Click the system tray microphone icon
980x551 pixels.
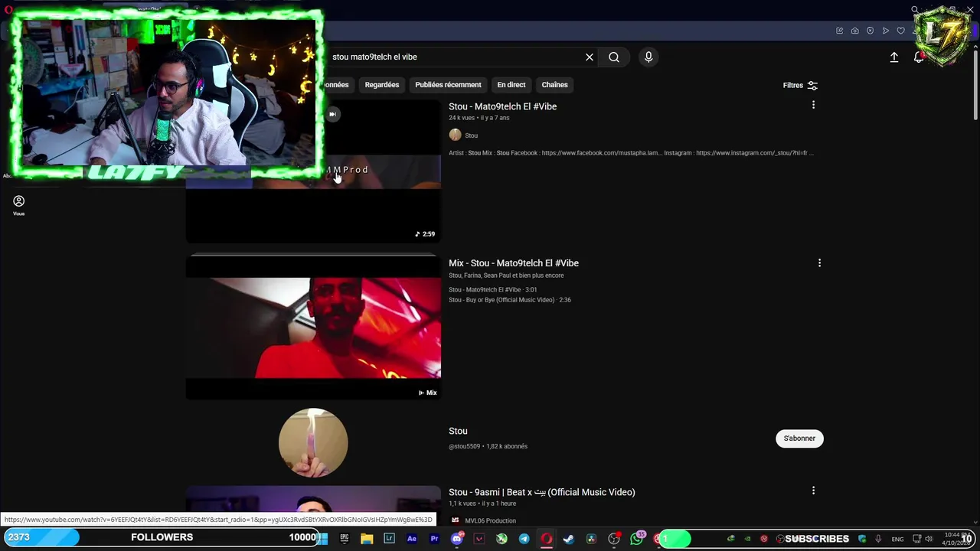pos(878,539)
